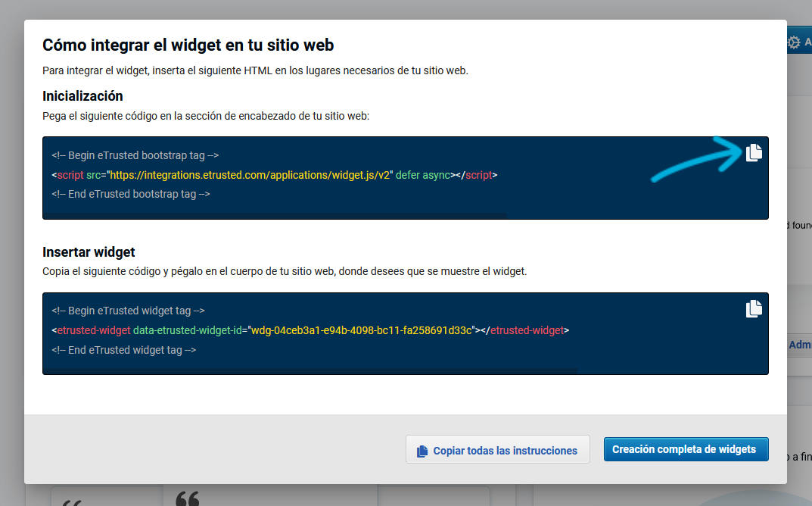Click the Inicialización code block horizontal scrollbar

point(275,216)
